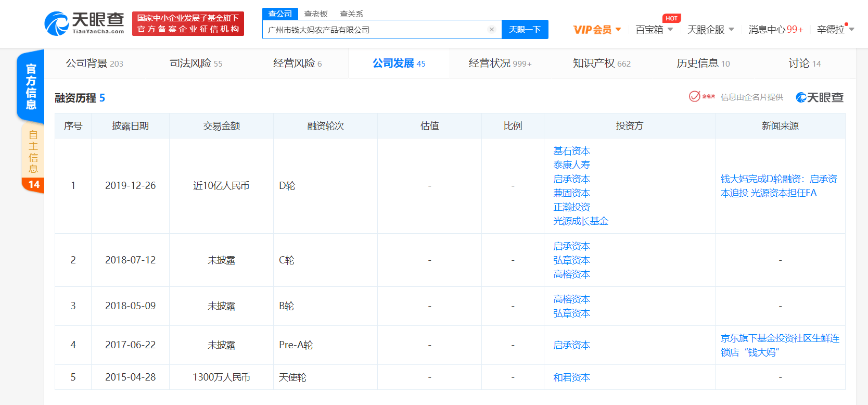Click the 企名片 source logo icon

(701, 97)
